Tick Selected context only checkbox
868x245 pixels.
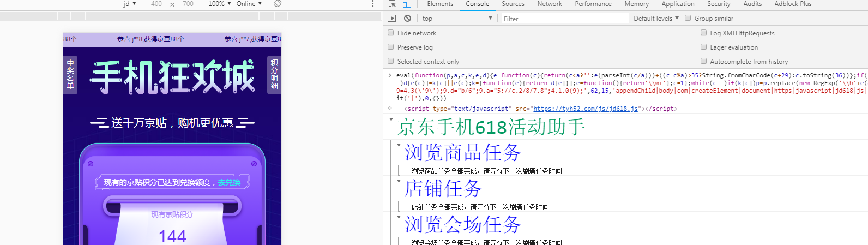click(390, 61)
